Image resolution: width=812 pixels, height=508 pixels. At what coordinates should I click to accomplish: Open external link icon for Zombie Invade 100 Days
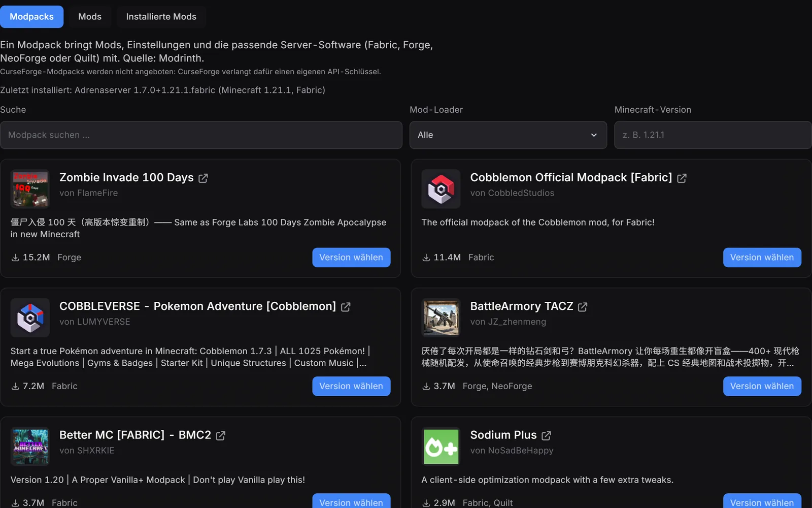[x=203, y=178]
